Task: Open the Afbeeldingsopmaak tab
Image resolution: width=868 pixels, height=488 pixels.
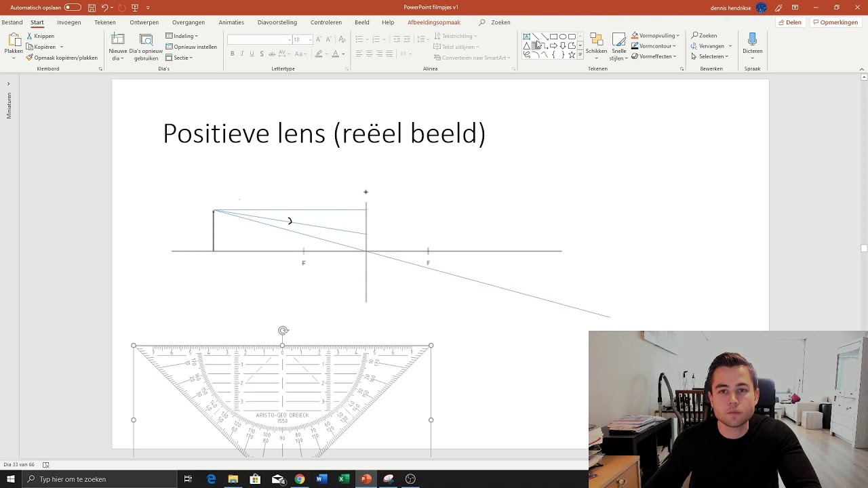Action: click(x=434, y=22)
